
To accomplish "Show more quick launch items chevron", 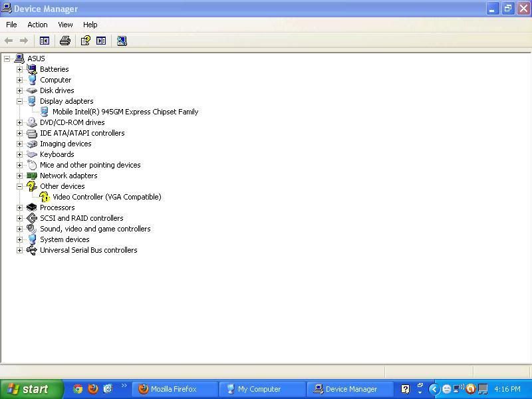I will pos(124,385).
